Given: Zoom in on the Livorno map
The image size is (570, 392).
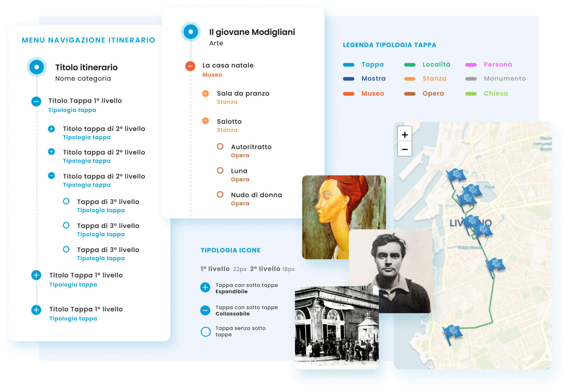Looking at the screenshot, I should pyautogui.click(x=404, y=135).
